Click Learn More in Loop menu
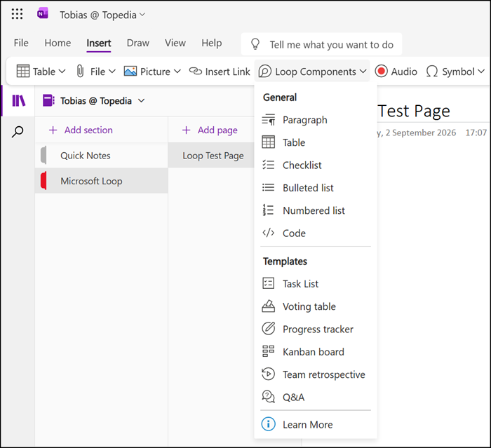Image resolution: width=491 pixels, height=448 pixels. (x=316, y=425)
